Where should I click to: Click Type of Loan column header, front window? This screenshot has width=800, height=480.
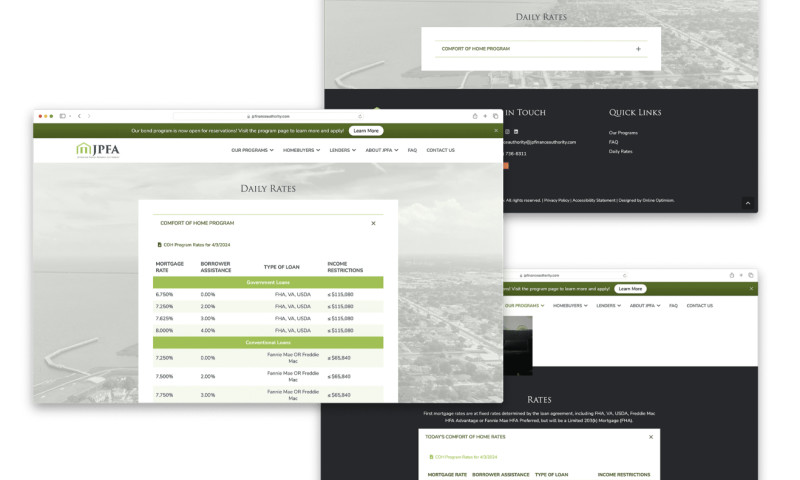(x=282, y=267)
